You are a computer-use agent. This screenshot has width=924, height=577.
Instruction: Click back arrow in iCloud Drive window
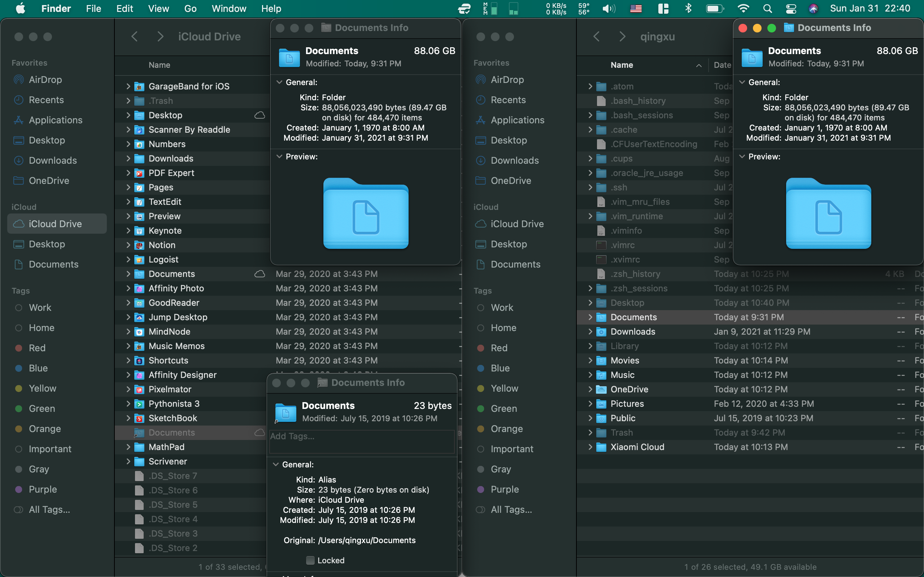[x=134, y=37]
